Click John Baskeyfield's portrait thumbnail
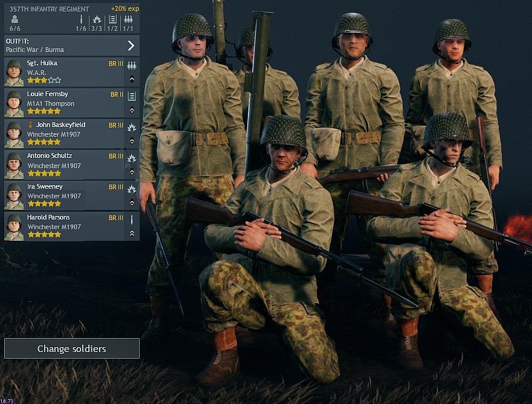532x404 pixels. click(14, 134)
